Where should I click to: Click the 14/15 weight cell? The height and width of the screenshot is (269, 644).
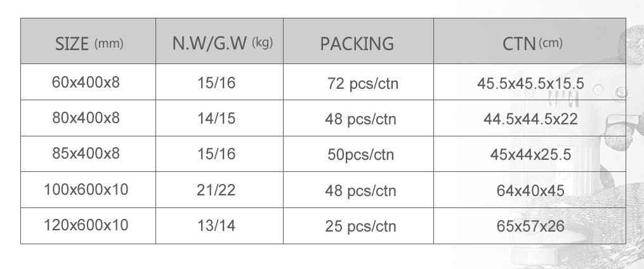pos(220,118)
